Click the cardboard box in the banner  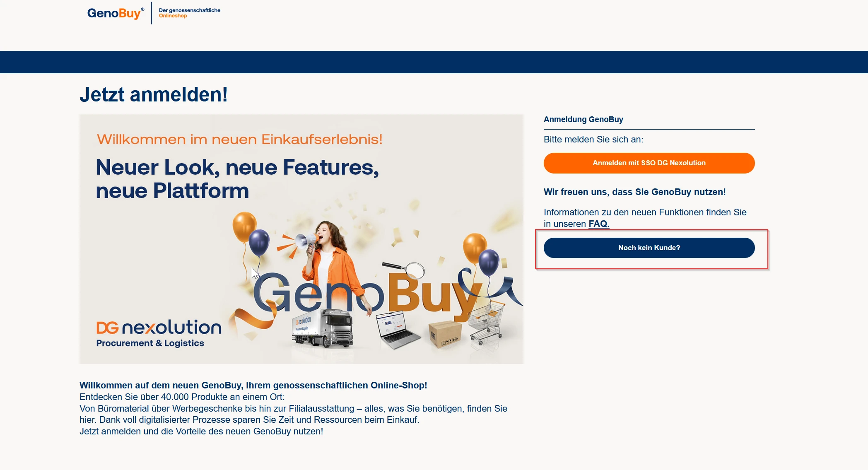[445, 335]
